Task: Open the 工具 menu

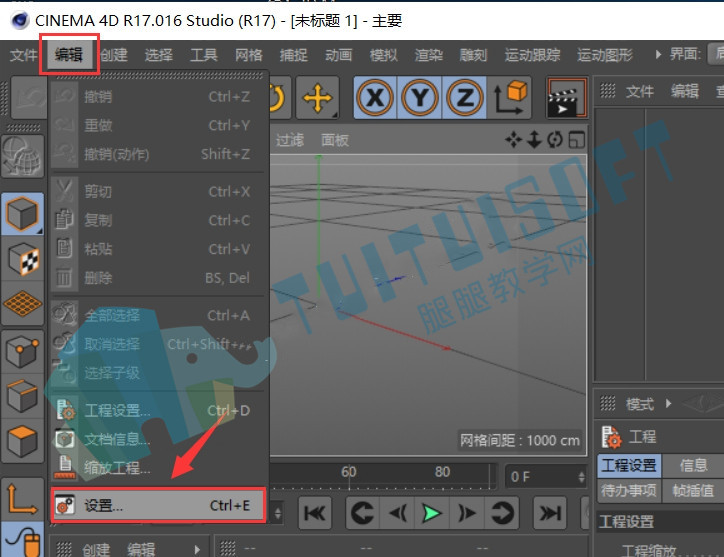Action: (x=204, y=55)
